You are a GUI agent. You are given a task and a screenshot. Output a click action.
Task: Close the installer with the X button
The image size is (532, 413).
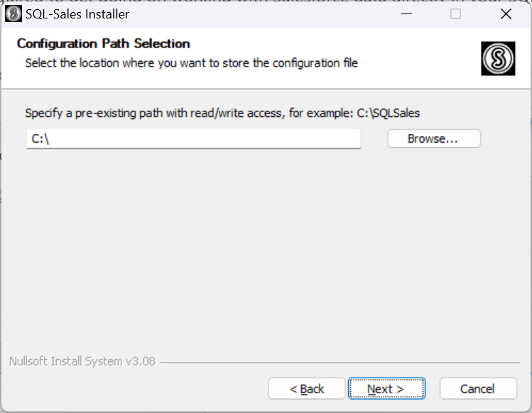point(506,14)
